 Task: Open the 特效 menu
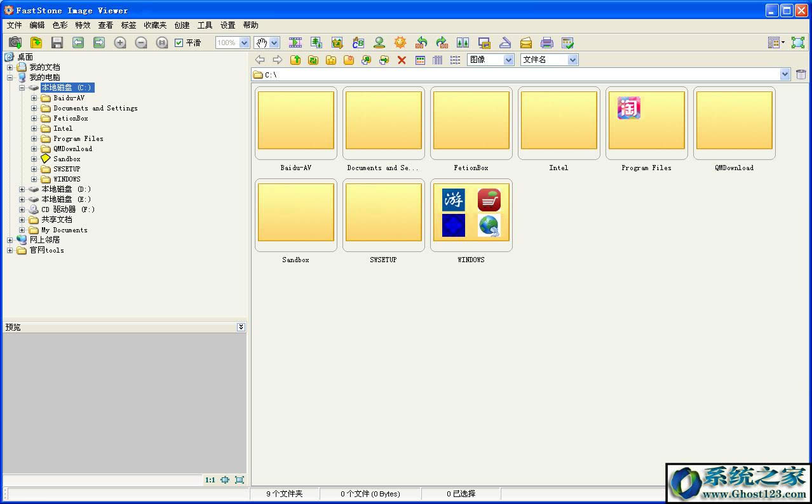point(83,25)
